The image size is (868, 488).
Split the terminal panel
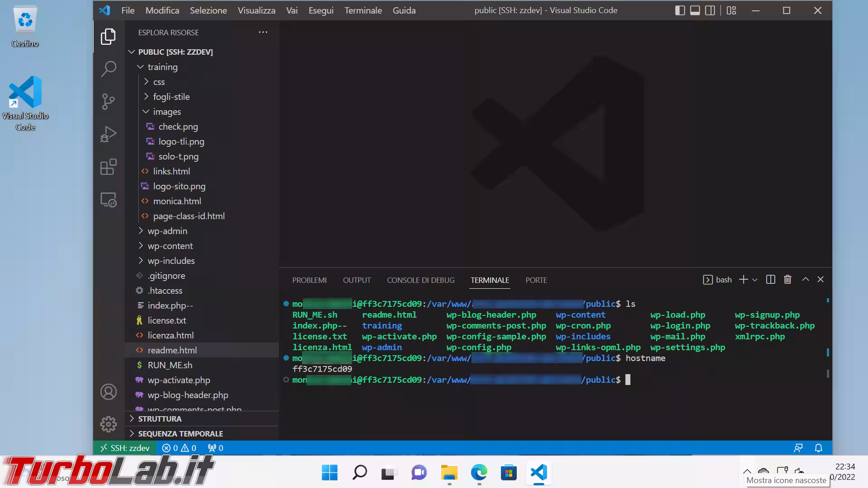(771, 280)
